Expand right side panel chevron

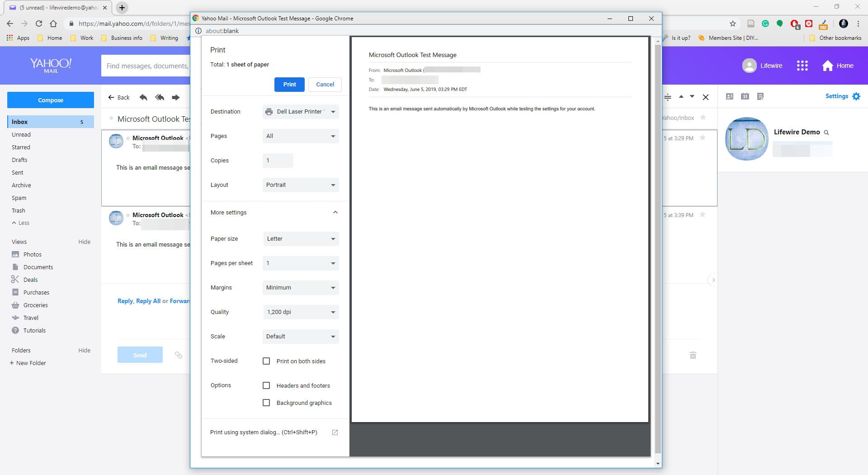[x=713, y=280]
